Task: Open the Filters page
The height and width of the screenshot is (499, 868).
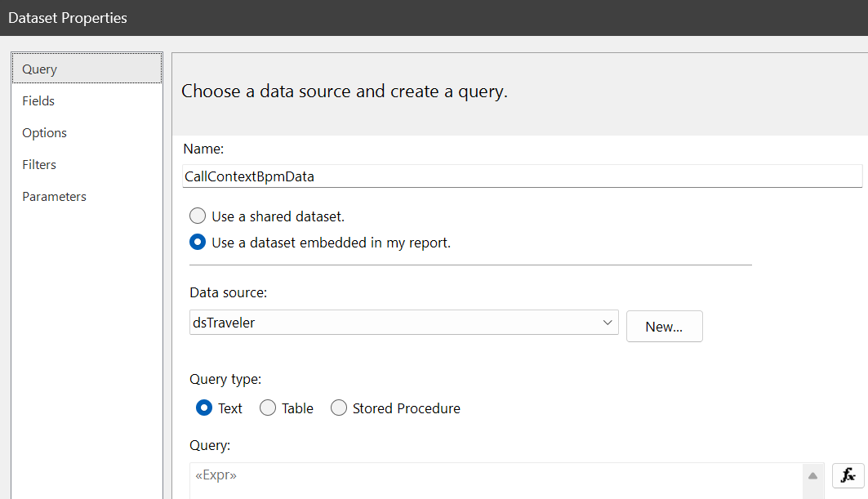Action: (x=39, y=165)
